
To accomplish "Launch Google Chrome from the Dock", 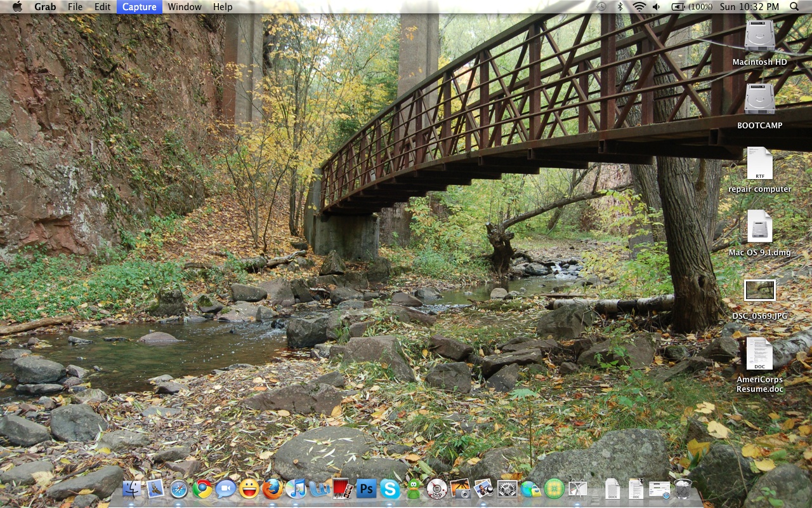I will tap(202, 488).
